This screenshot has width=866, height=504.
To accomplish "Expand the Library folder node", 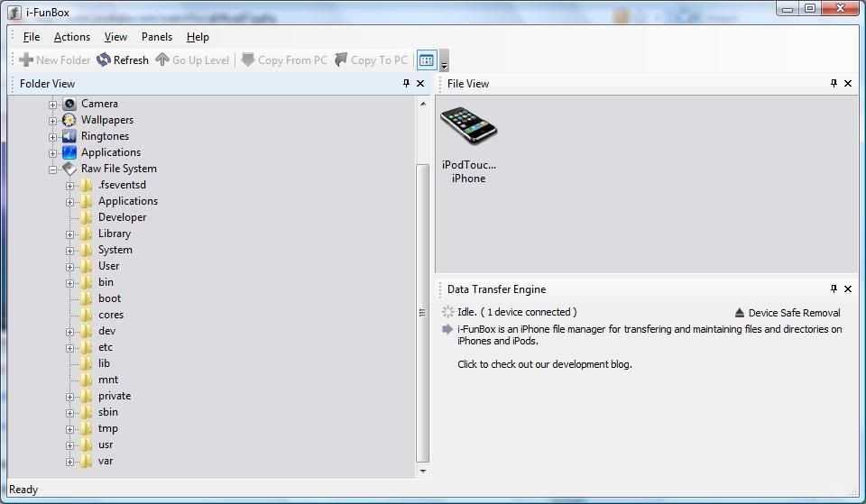I will point(69,234).
